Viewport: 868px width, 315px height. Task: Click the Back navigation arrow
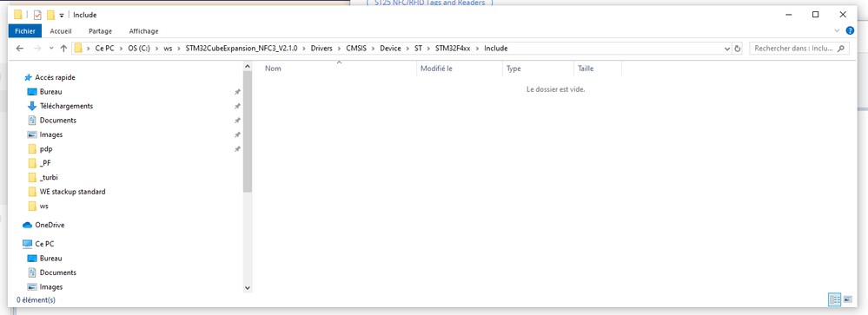pos(20,48)
